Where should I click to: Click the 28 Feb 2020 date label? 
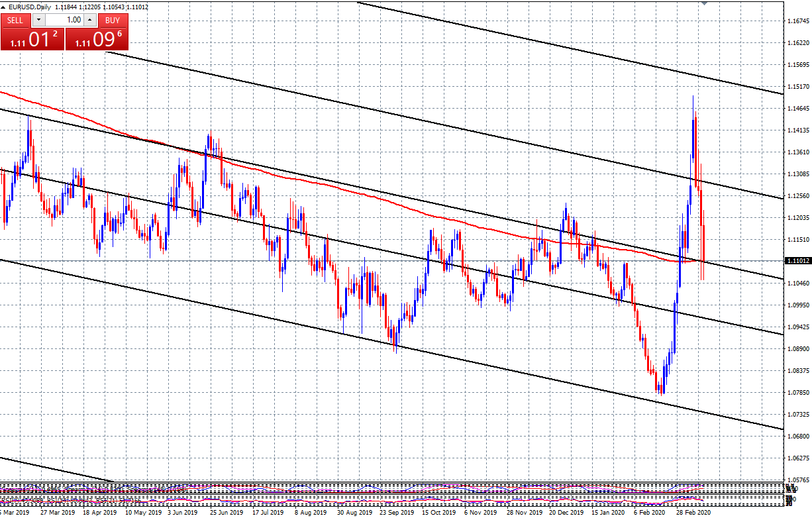(x=695, y=513)
